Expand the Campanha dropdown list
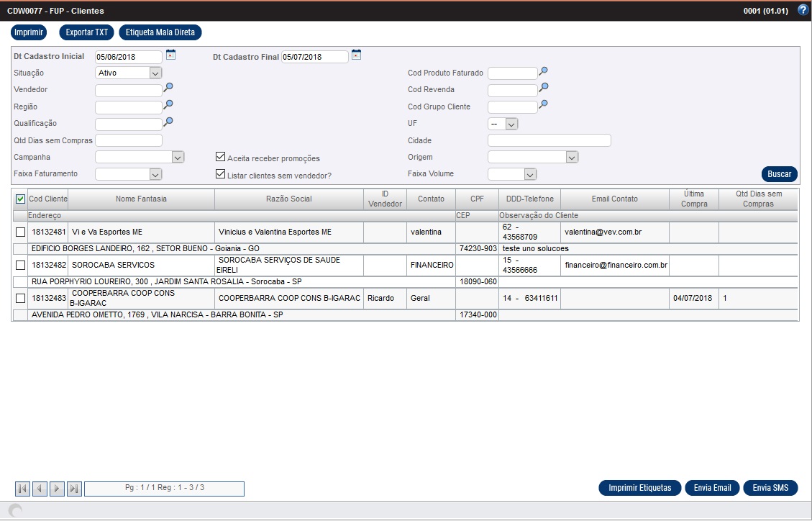 [x=178, y=157]
